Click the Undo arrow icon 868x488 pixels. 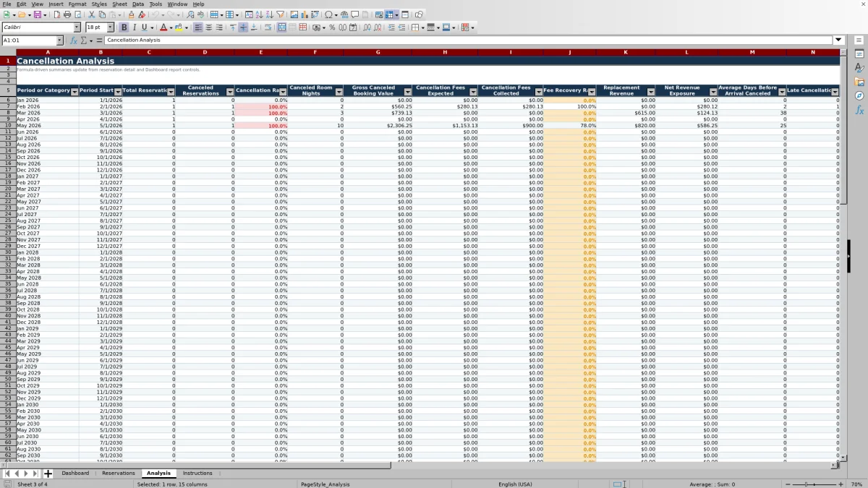click(155, 14)
